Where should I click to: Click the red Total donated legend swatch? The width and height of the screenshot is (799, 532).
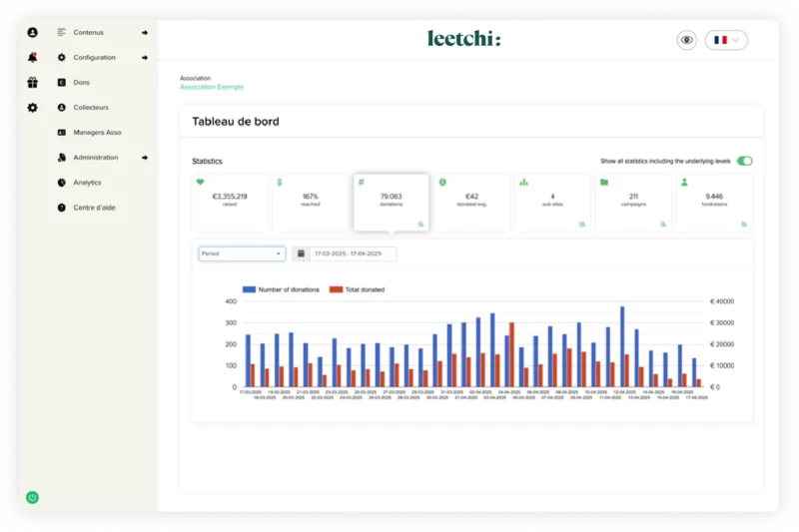(336, 289)
